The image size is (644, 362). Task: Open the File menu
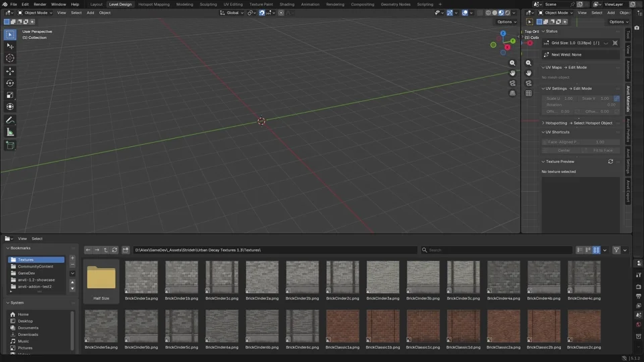(x=13, y=4)
